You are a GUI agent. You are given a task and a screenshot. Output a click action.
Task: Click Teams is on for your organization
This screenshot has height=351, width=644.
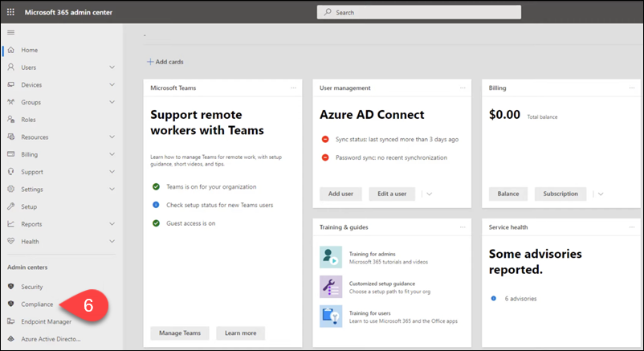point(211,186)
